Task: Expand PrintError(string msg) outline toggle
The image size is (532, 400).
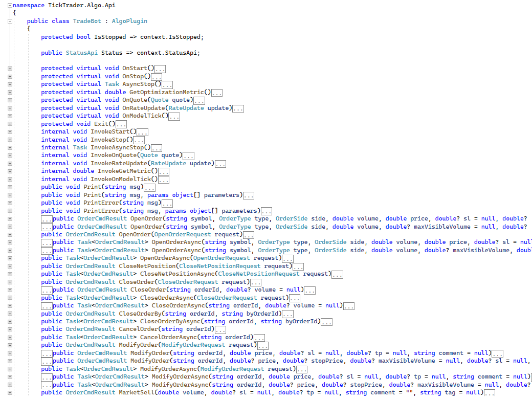Action: coord(10,203)
